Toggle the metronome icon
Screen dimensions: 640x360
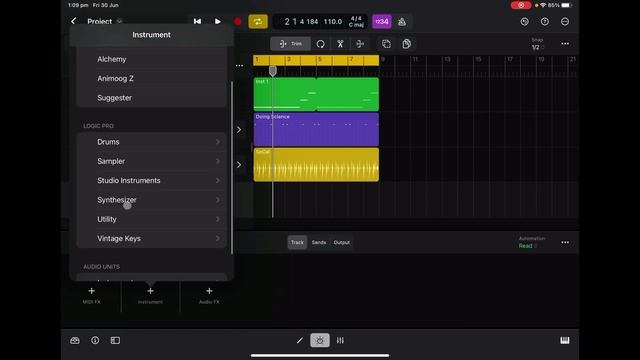click(x=402, y=22)
